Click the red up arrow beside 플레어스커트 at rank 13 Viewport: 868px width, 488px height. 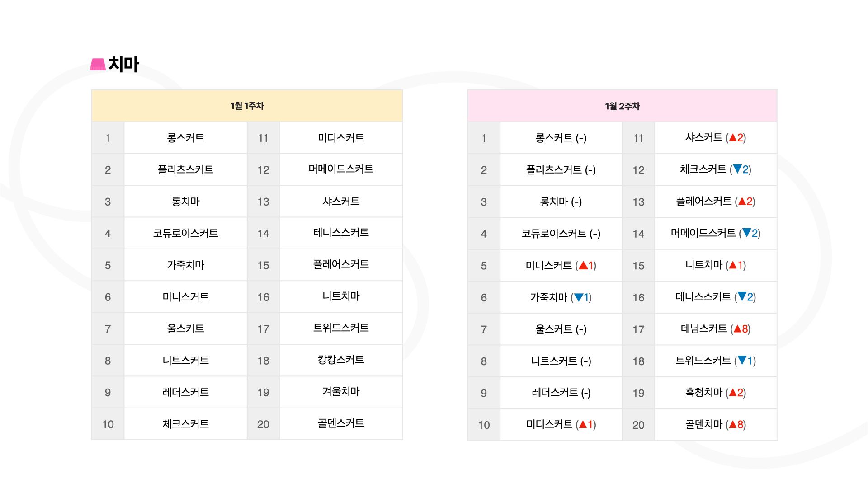tap(742, 201)
